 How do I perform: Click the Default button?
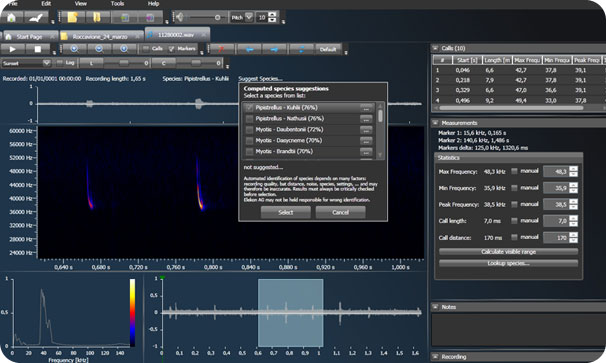pyautogui.click(x=328, y=49)
